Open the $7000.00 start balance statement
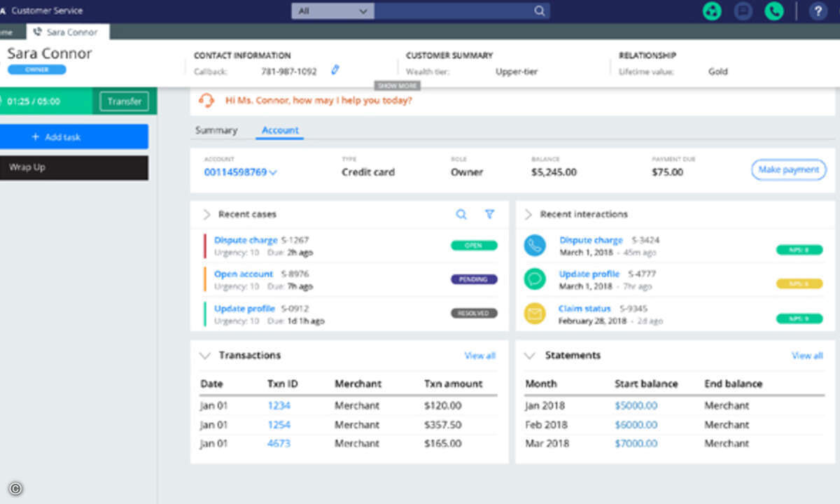 [636, 444]
